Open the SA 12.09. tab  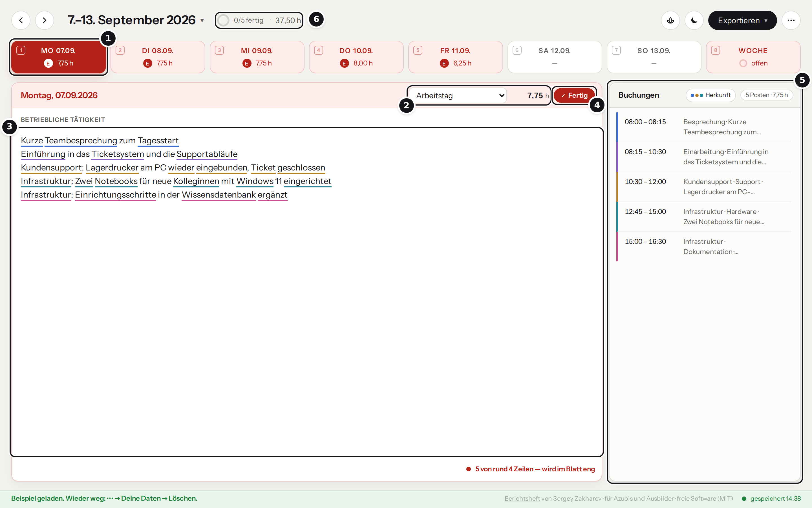pyautogui.click(x=555, y=57)
